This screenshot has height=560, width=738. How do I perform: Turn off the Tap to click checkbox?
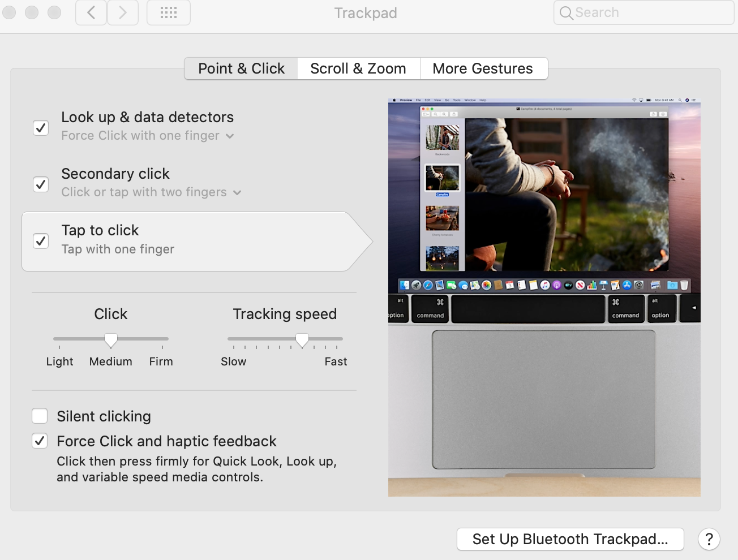[41, 241]
